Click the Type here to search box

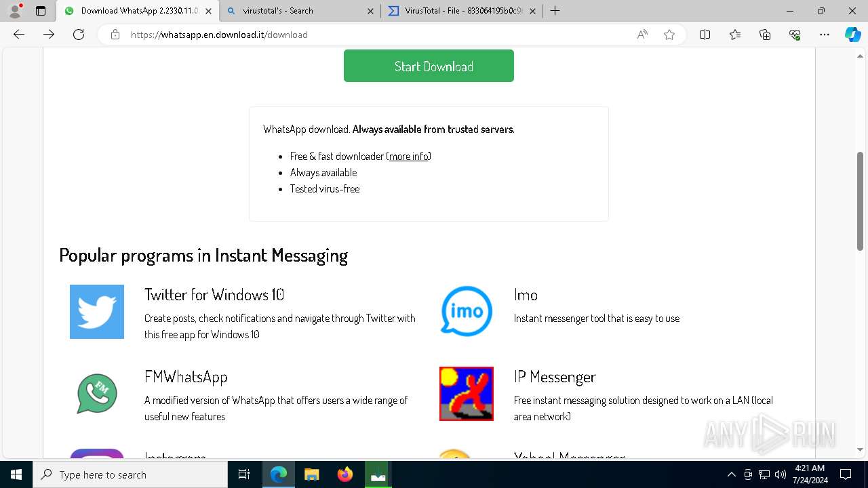click(130, 474)
